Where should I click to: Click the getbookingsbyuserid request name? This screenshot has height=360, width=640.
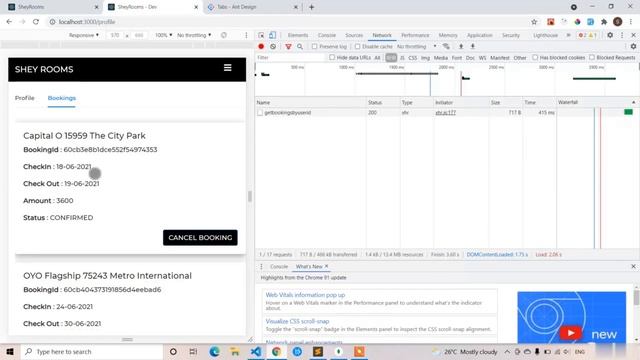click(288, 113)
